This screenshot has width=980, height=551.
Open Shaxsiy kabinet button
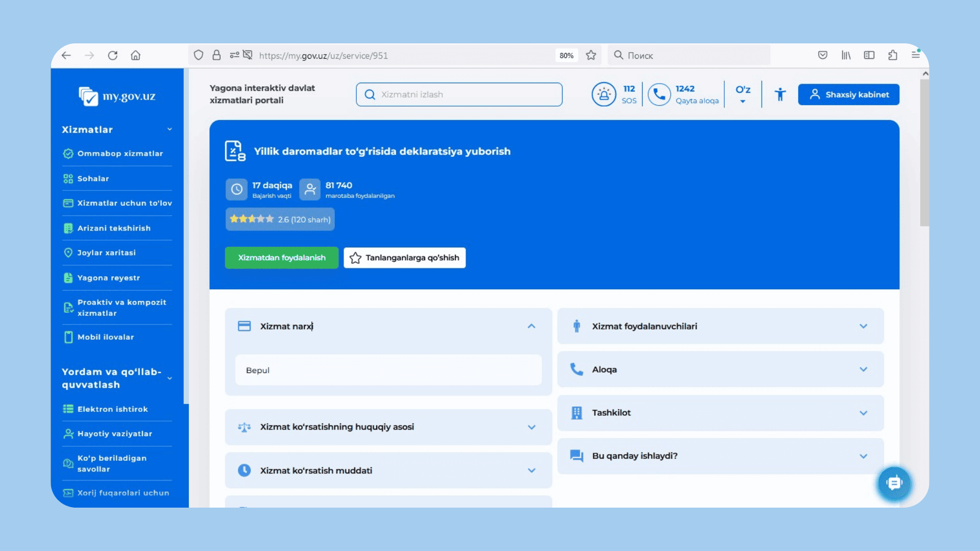click(x=848, y=94)
